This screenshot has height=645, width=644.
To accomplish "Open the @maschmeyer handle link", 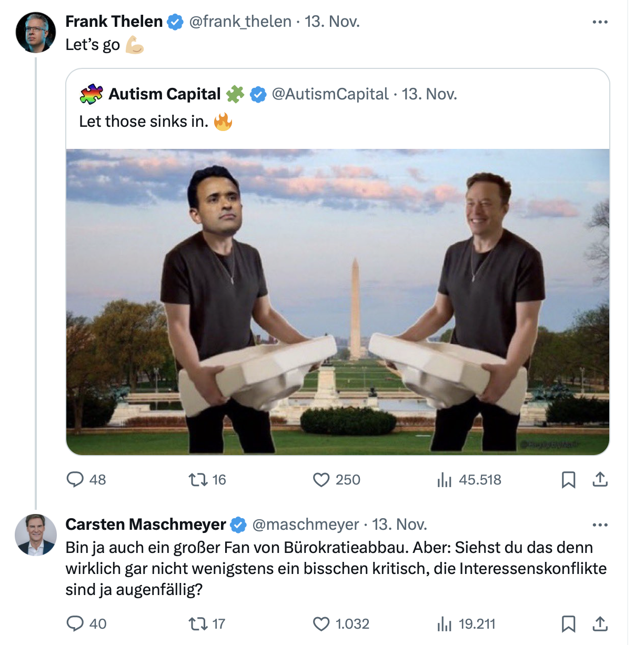I will pos(305,525).
